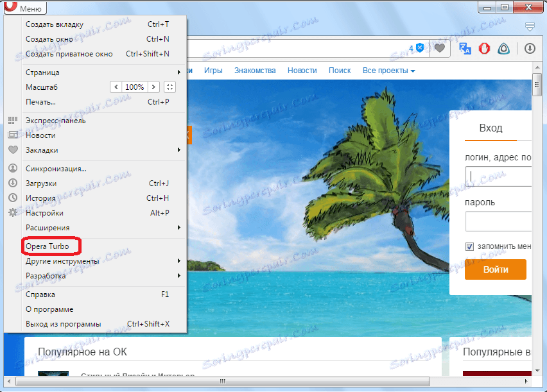Viewport: 547px width, 392px height.
Task: Open the Поиск link
Action: (x=340, y=71)
